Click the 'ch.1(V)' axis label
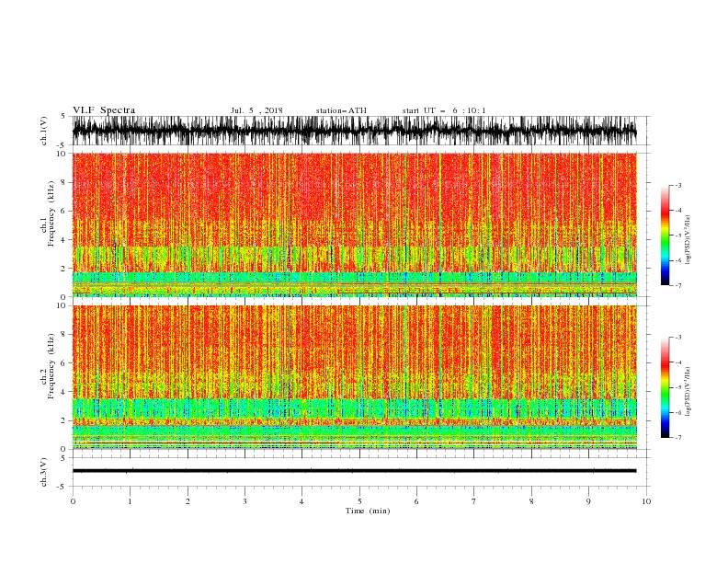Screen dimensions: 728x563 [x=43, y=131]
